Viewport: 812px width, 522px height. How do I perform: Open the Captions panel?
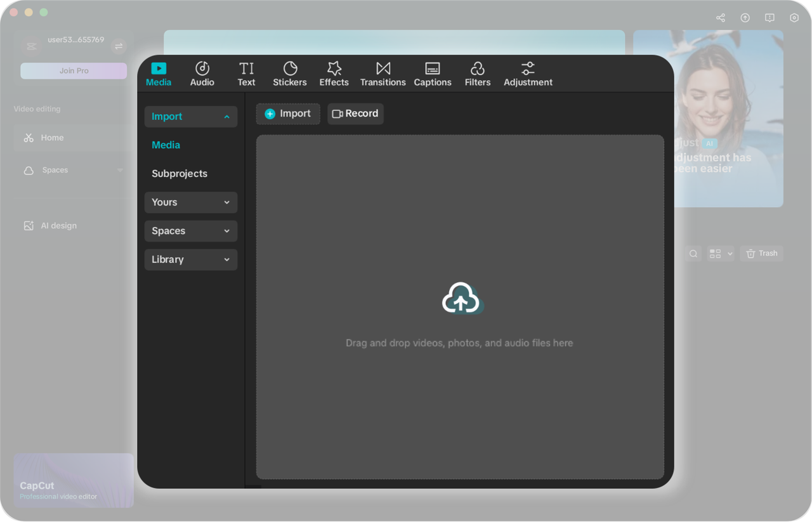click(x=433, y=73)
